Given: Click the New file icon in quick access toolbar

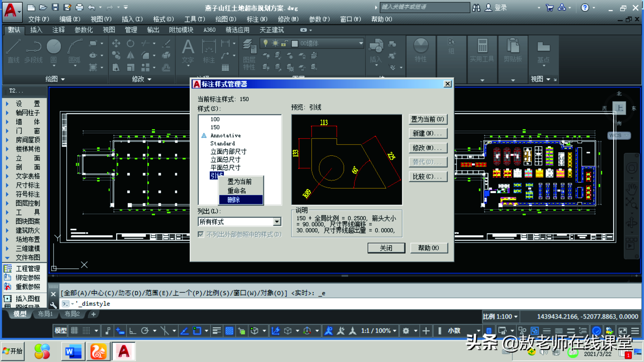Looking at the screenshot, I should coord(31,7).
